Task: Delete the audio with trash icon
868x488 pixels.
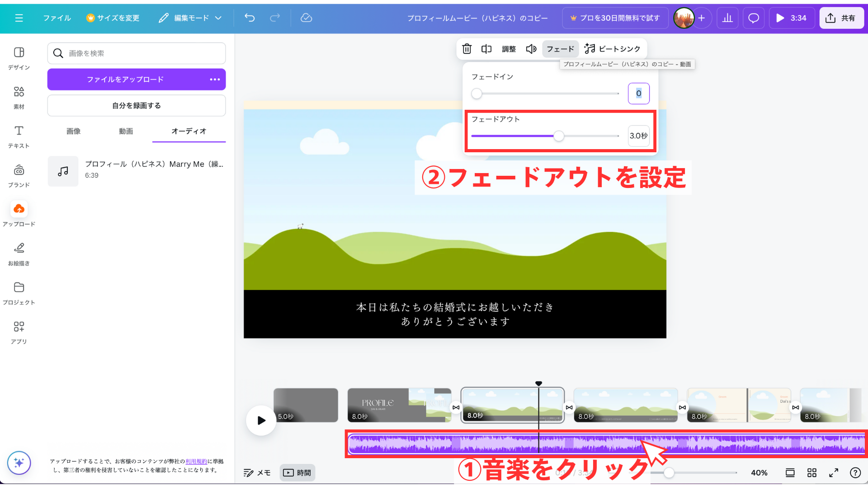Action: point(467,49)
